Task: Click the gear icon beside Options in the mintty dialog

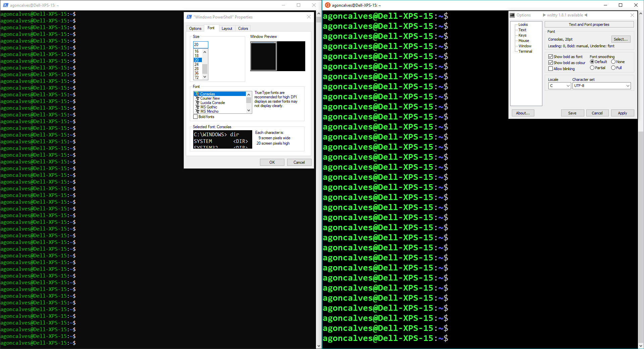Action: tap(512, 15)
